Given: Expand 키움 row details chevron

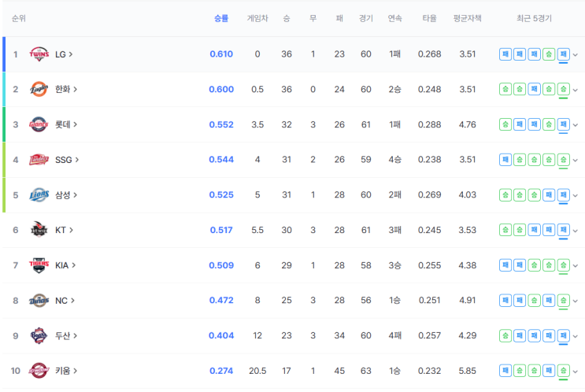Looking at the screenshot, I should pos(576,372).
